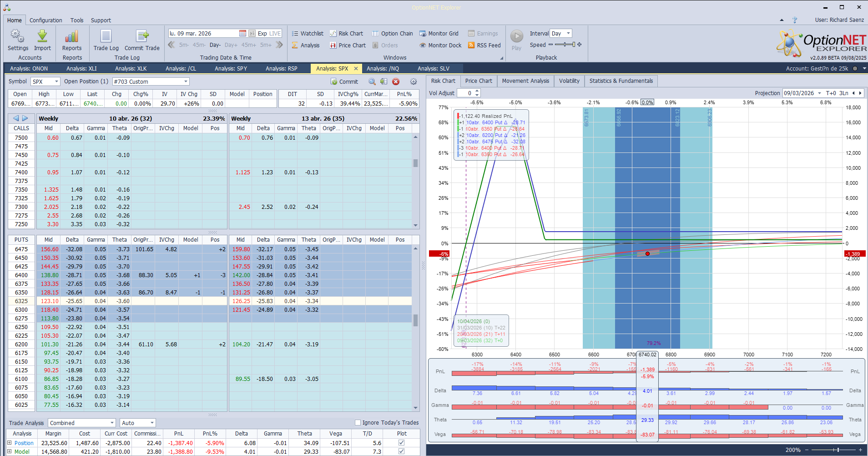Click the magnifier search icon beside Commit
Image resolution: width=868 pixels, height=456 pixels.
tap(372, 81)
